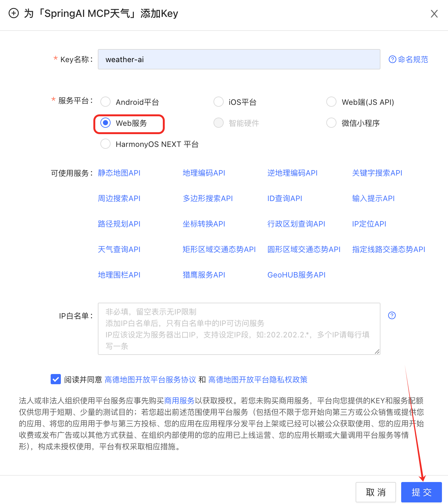Click into the IP白名单 text area

click(x=239, y=329)
